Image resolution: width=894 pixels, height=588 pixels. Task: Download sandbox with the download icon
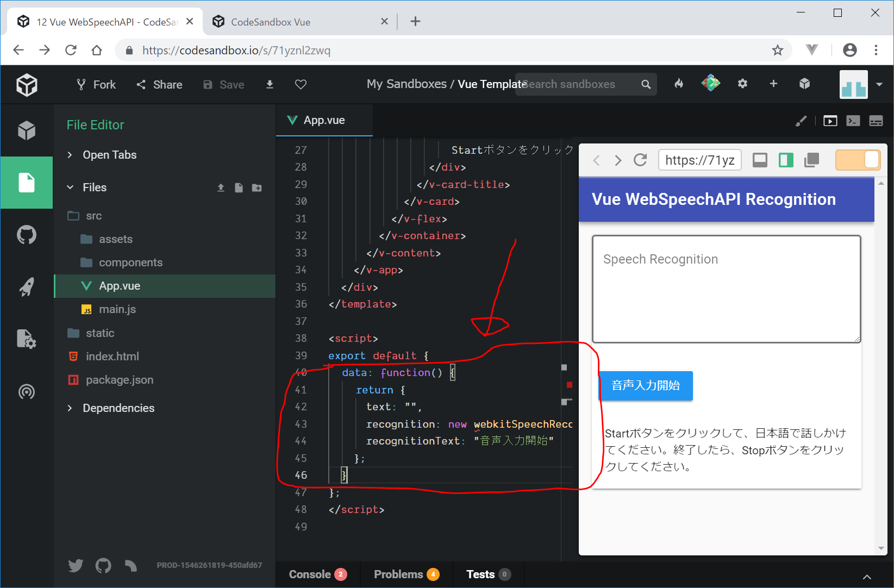click(270, 84)
